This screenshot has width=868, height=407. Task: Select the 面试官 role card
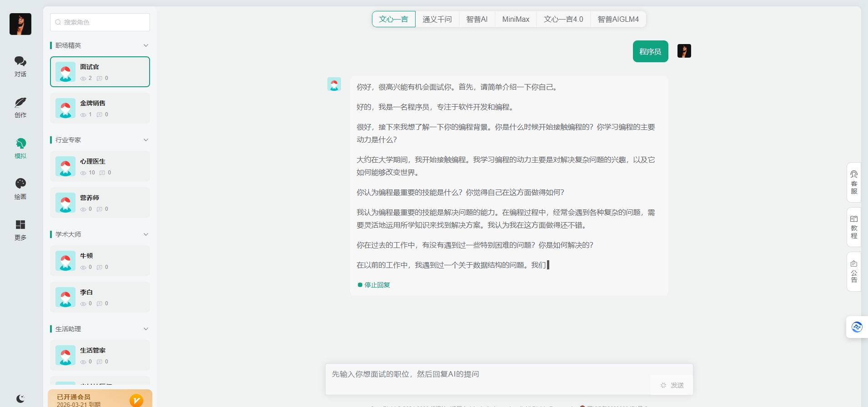100,72
